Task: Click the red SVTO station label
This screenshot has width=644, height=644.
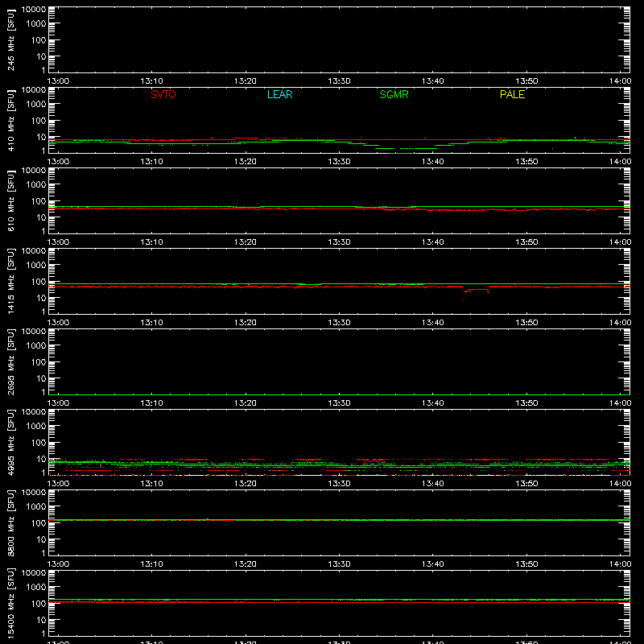Action: [163, 94]
